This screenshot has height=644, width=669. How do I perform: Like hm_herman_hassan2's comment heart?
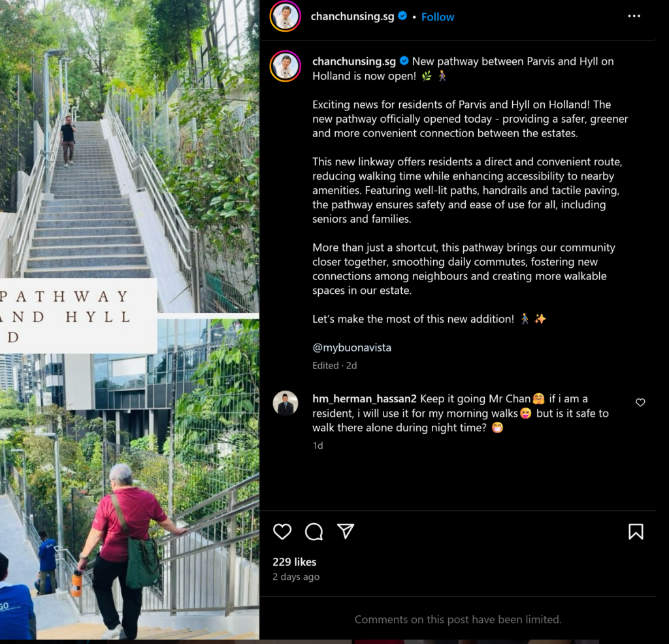[640, 402]
